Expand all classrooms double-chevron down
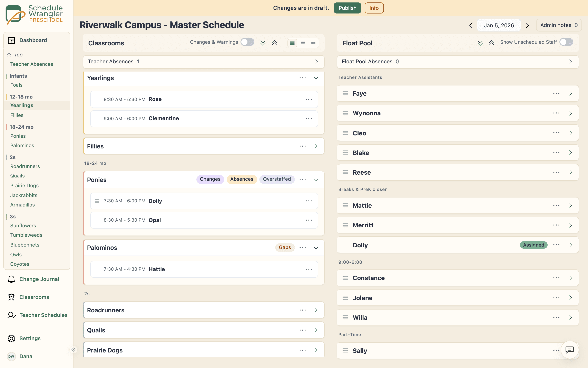588x368 pixels. (263, 43)
